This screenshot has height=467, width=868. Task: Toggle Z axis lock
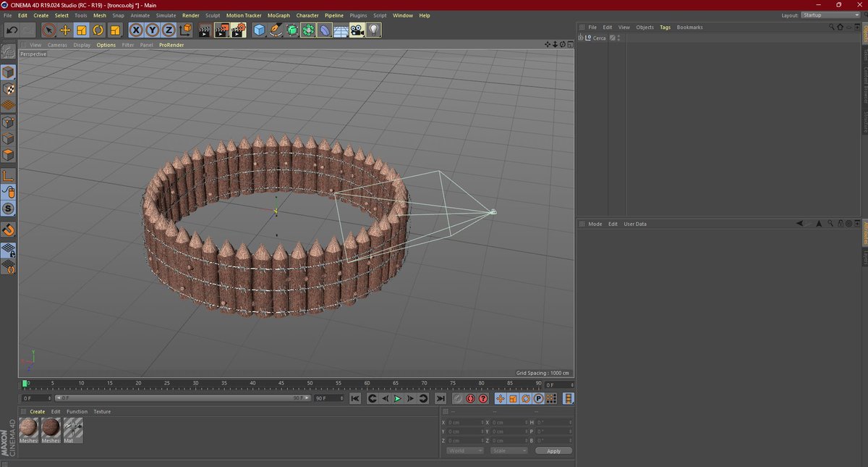pyautogui.click(x=169, y=30)
